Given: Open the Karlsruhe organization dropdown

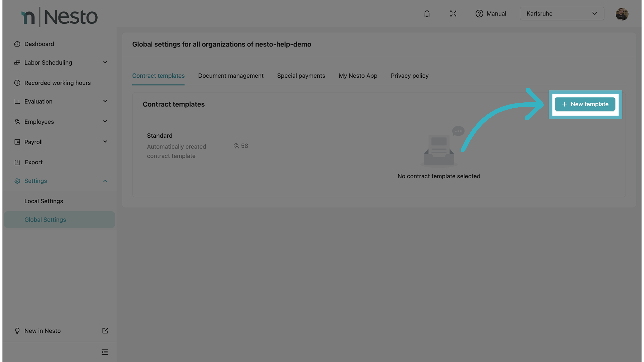Looking at the screenshot, I should [x=562, y=13].
